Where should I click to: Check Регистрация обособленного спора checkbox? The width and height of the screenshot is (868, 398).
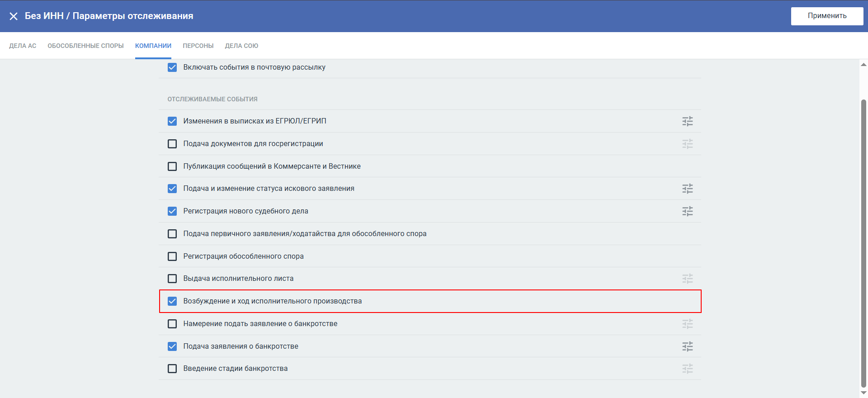(x=172, y=256)
